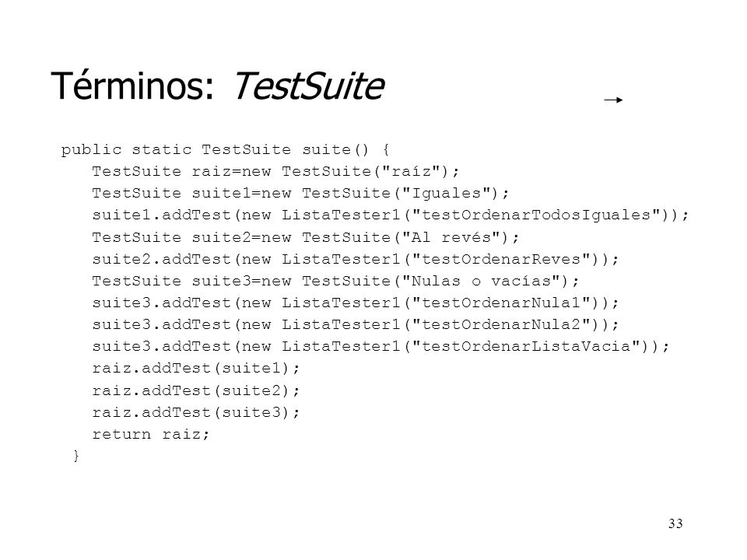Image resolution: width=747 pixels, height=560 pixels.
Task: Click the testOrdenarNula2 addTest line
Action: click(x=356, y=325)
